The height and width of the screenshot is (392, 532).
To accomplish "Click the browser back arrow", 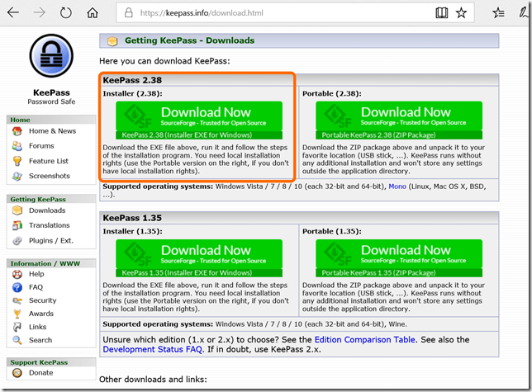I will pyautogui.click(x=12, y=13).
